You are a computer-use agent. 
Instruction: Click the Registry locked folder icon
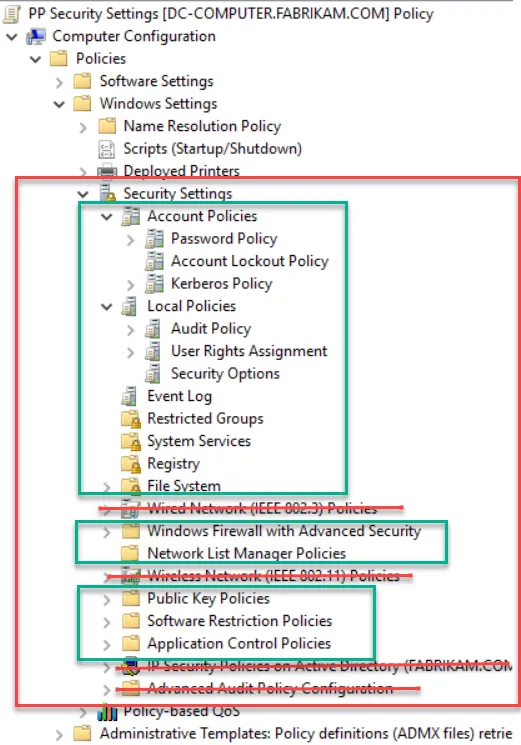click(x=131, y=464)
